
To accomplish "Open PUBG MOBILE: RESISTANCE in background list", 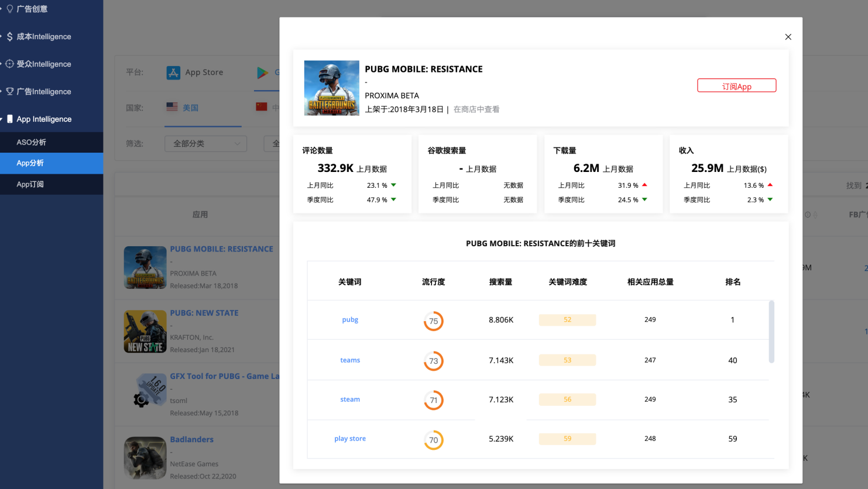I will 221,249.
